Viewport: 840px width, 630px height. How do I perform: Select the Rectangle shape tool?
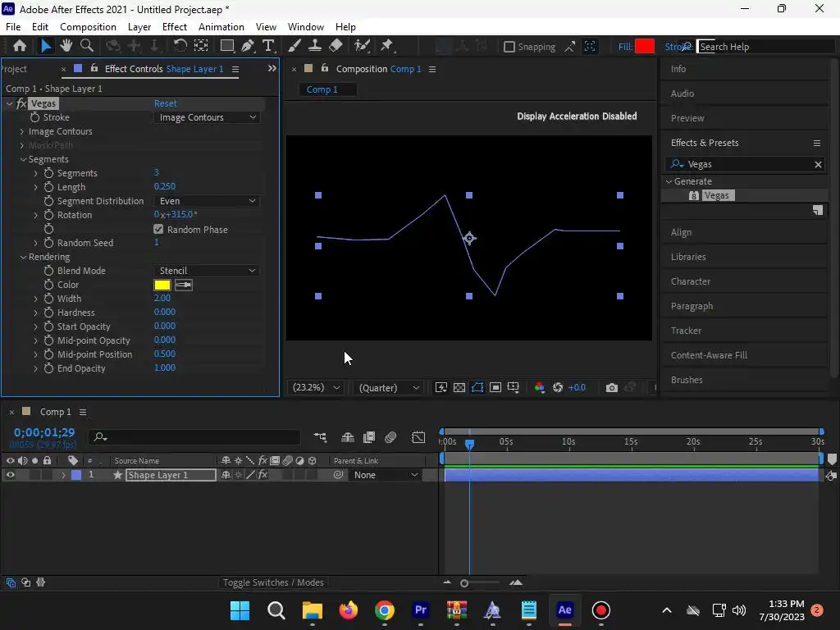pos(227,46)
